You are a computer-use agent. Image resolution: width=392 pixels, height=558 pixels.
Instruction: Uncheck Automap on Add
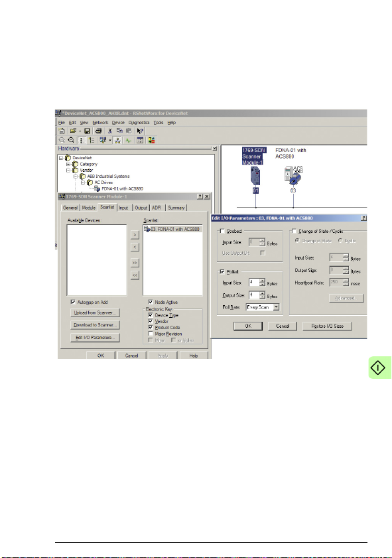pos(73,302)
